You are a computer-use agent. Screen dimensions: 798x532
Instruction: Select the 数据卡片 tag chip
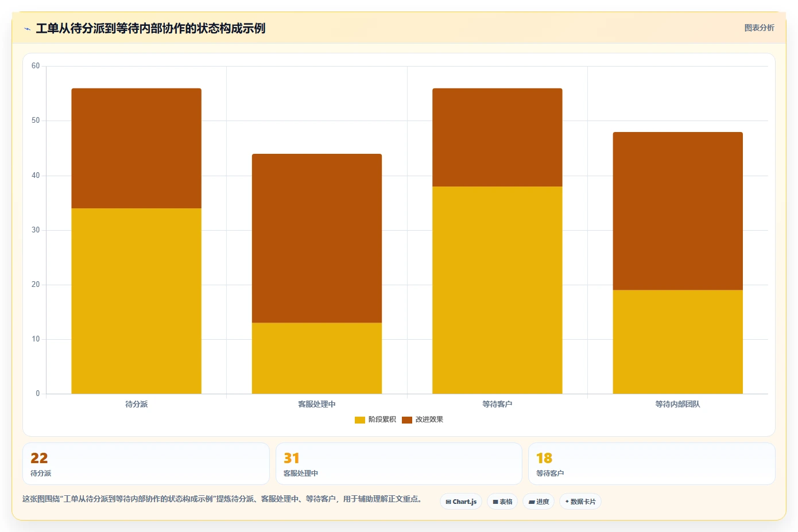coord(580,502)
